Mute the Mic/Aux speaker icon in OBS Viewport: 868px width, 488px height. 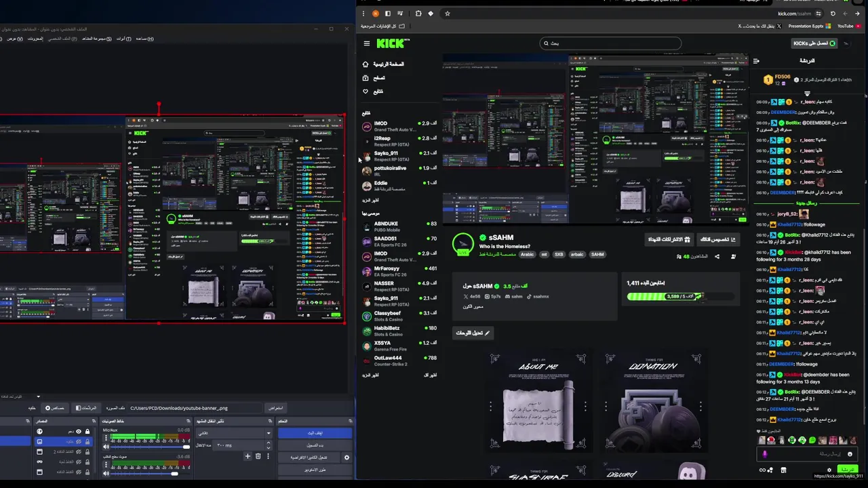click(x=106, y=447)
